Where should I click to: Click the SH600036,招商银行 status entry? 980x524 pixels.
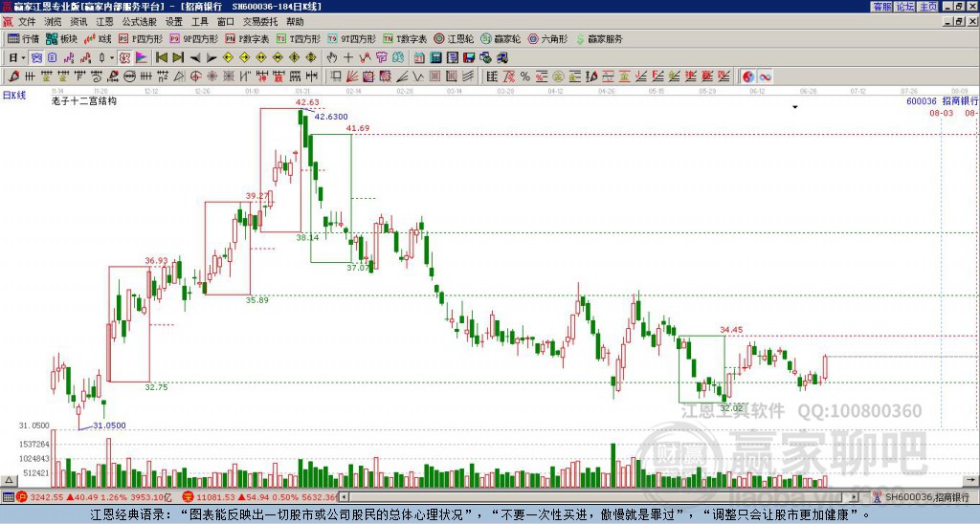[925, 497]
